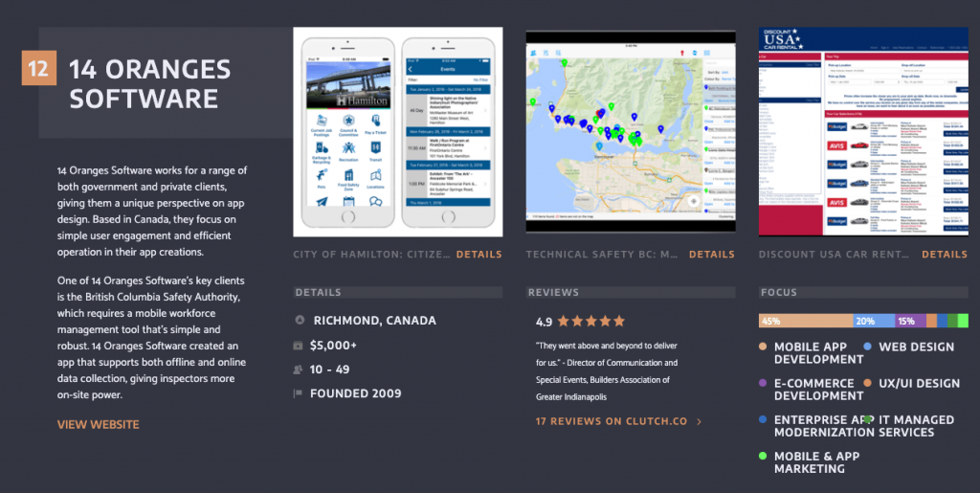Click the Reviews section header
Screen dimensions: 980x493
coord(631,292)
